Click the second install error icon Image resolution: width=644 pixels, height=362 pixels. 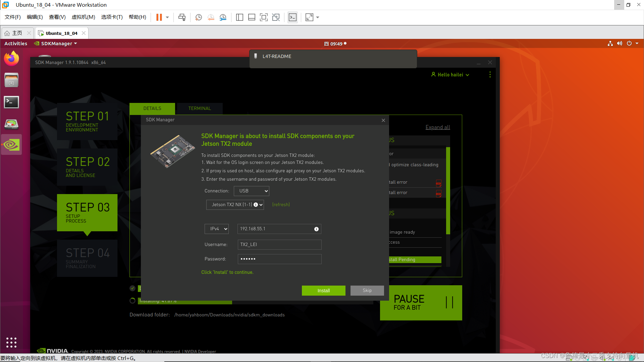coord(438,193)
